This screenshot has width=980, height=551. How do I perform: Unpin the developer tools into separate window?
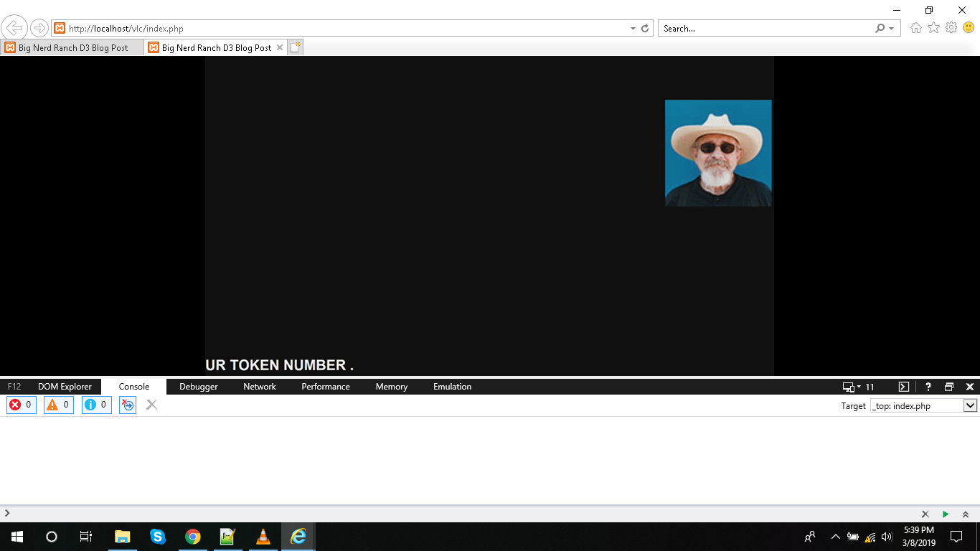(x=948, y=387)
